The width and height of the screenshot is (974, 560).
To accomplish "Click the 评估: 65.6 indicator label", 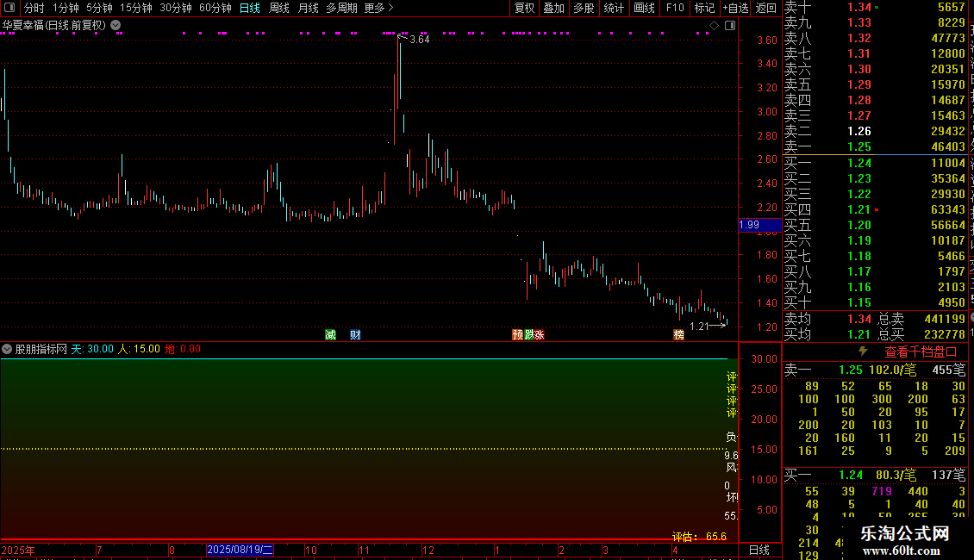I will (x=699, y=537).
